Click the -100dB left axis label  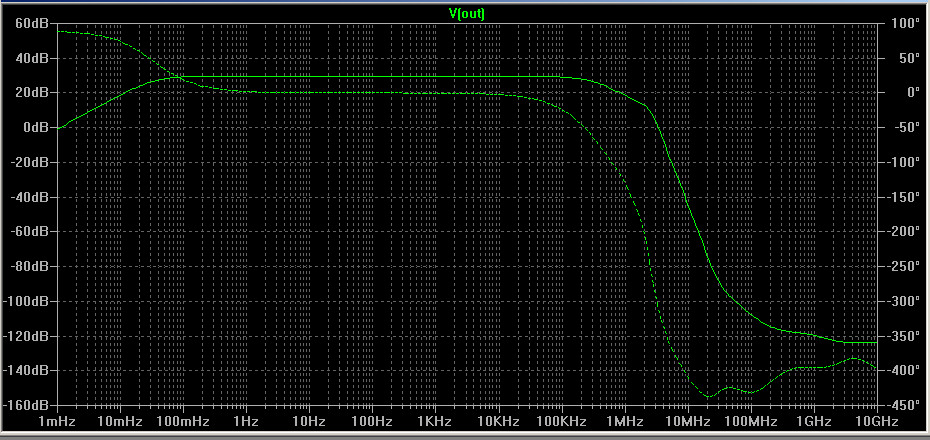27,301
